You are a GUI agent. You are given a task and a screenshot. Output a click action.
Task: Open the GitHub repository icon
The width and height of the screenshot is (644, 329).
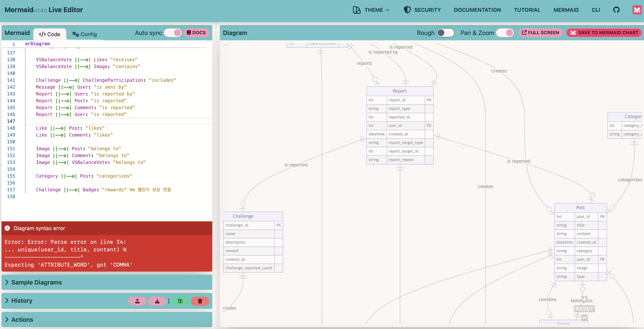click(x=616, y=10)
